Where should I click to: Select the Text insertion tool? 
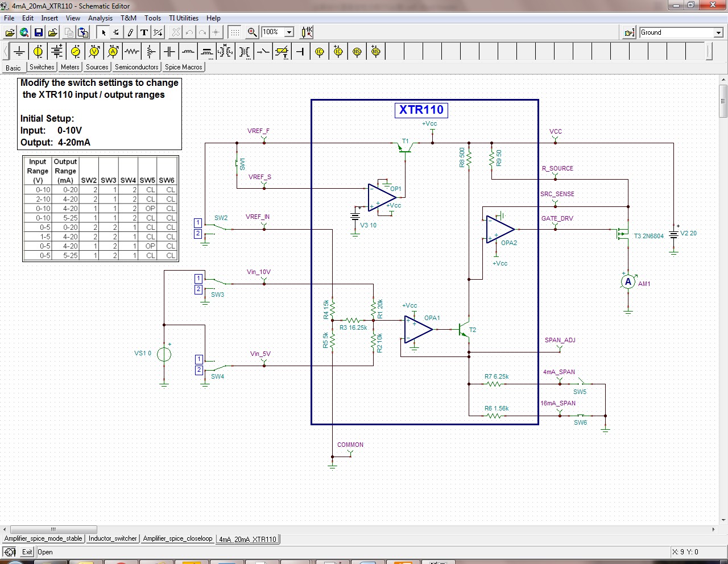pyautogui.click(x=144, y=32)
